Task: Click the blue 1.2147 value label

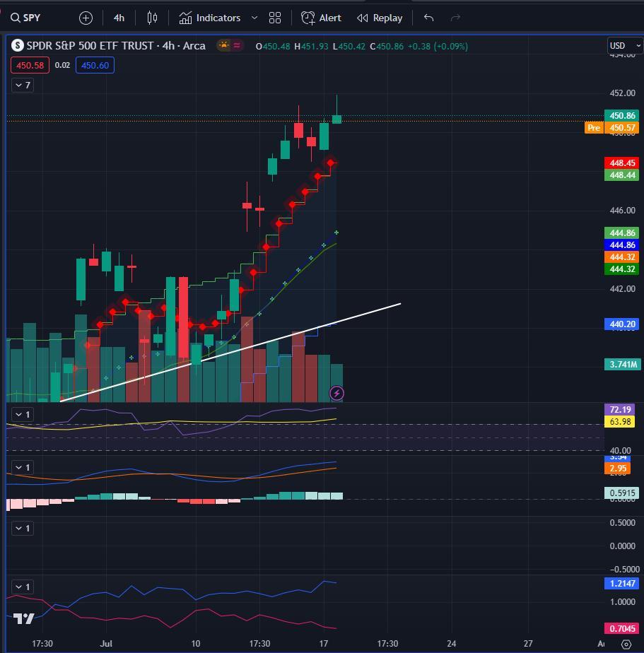Action: point(622,584)
